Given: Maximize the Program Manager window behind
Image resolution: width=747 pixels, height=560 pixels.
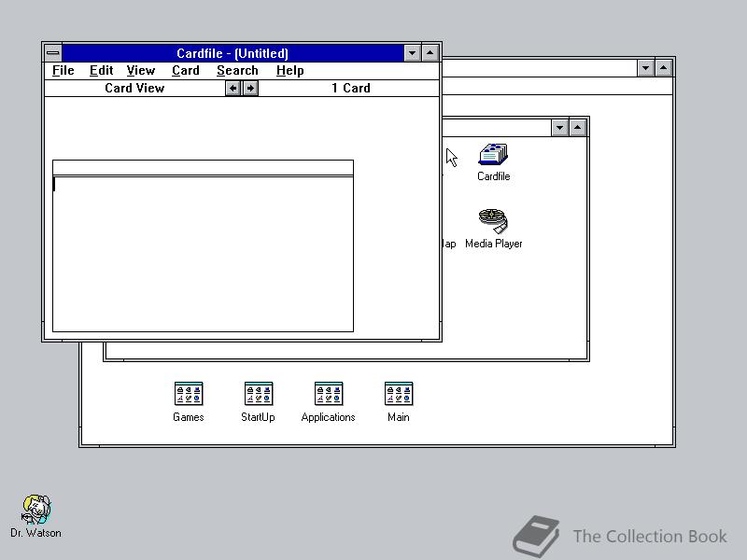Looking at the screenshot, I should point(664,68).
